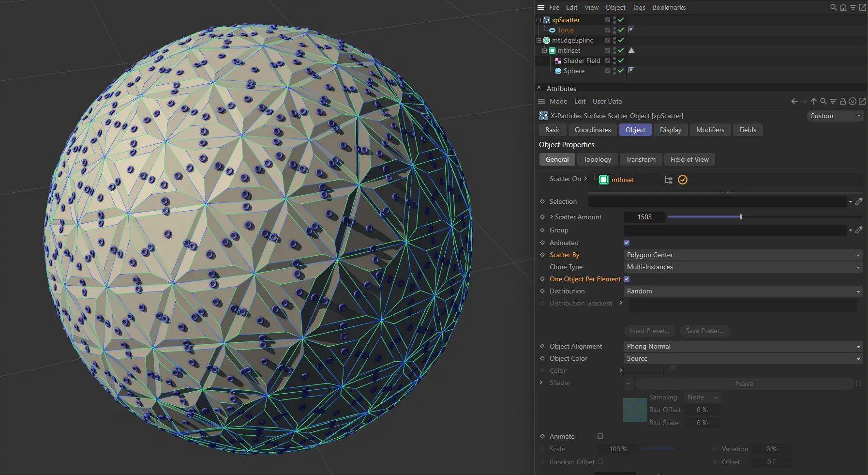The width and height of the screenshot is (868, 475).
Task: Click the Noise shader button
Action: point(744,383)
